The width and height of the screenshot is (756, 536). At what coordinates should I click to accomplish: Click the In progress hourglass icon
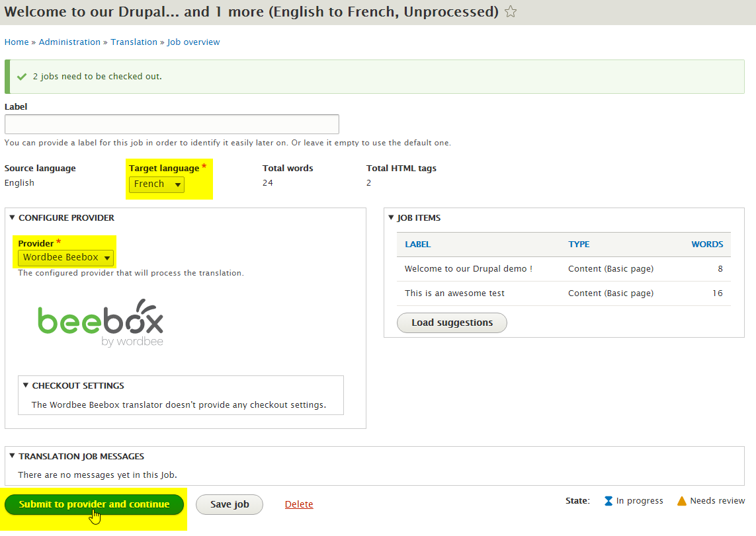[x=609, y=501]
